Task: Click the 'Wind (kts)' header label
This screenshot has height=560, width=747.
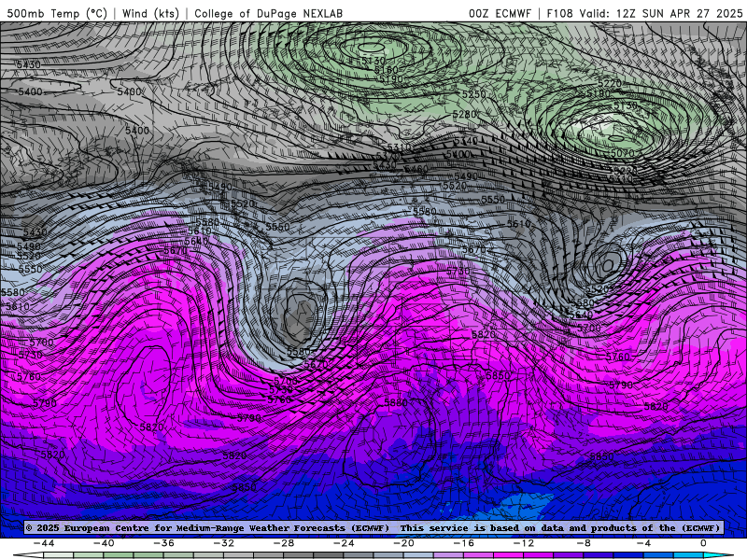Action: [150, 13]
